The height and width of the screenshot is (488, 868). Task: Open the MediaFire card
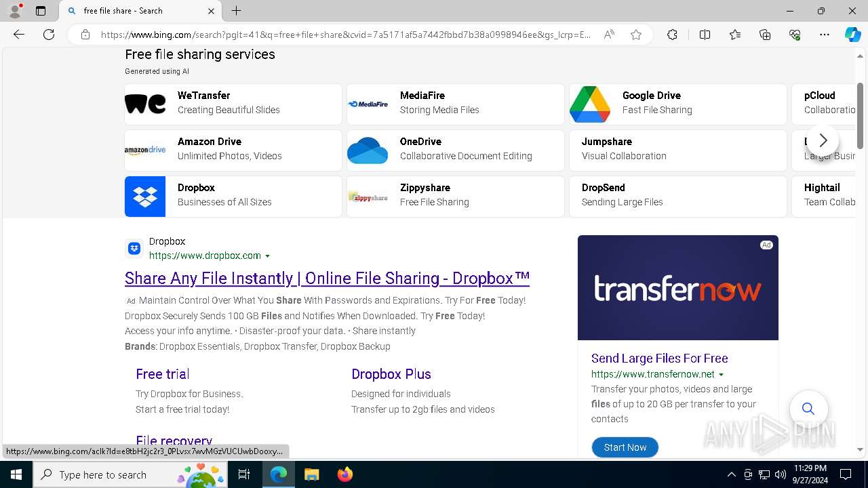click(456, 104)
